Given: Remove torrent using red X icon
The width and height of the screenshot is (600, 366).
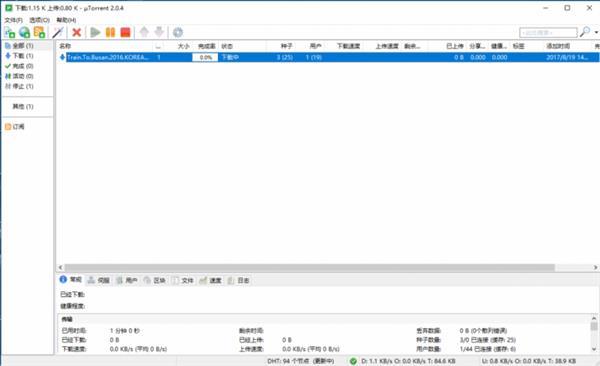Looking at the screenshot, I should [x=77, y=33].
